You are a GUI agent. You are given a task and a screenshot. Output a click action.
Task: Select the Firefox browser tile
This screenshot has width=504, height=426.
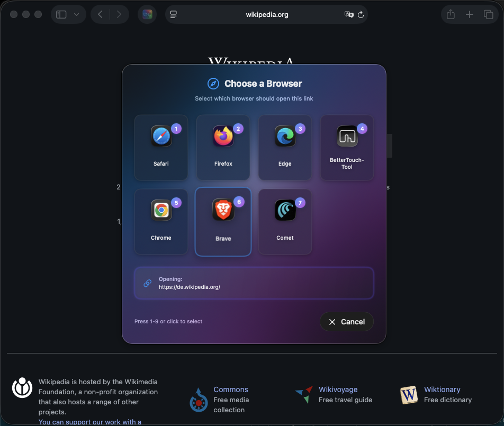pos(223,148)
